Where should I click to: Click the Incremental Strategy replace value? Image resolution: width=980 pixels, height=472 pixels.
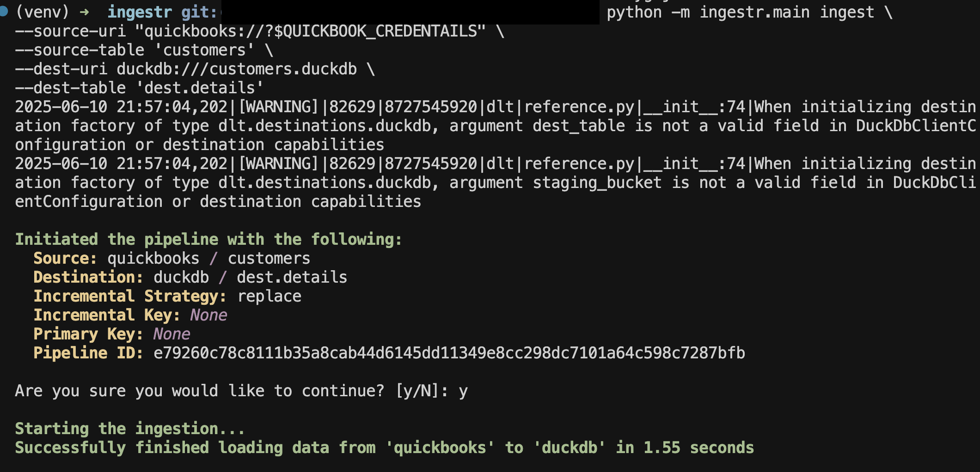tap(269, 296)
